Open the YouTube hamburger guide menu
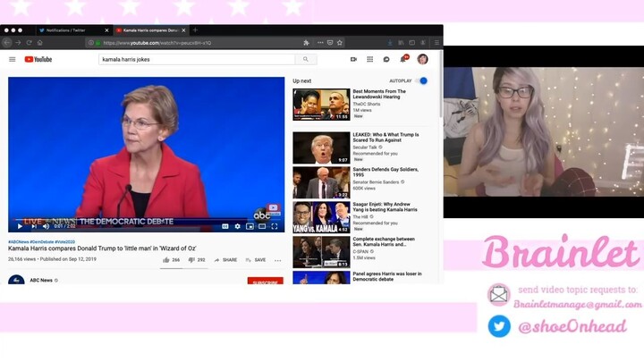This screenshot has width=644, height=362. coord(13,60)
